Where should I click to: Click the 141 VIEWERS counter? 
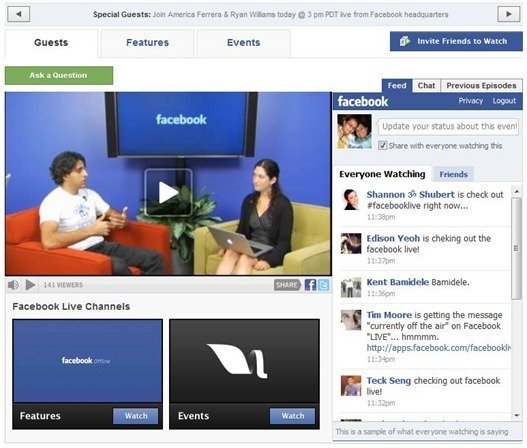coord(63,285)
